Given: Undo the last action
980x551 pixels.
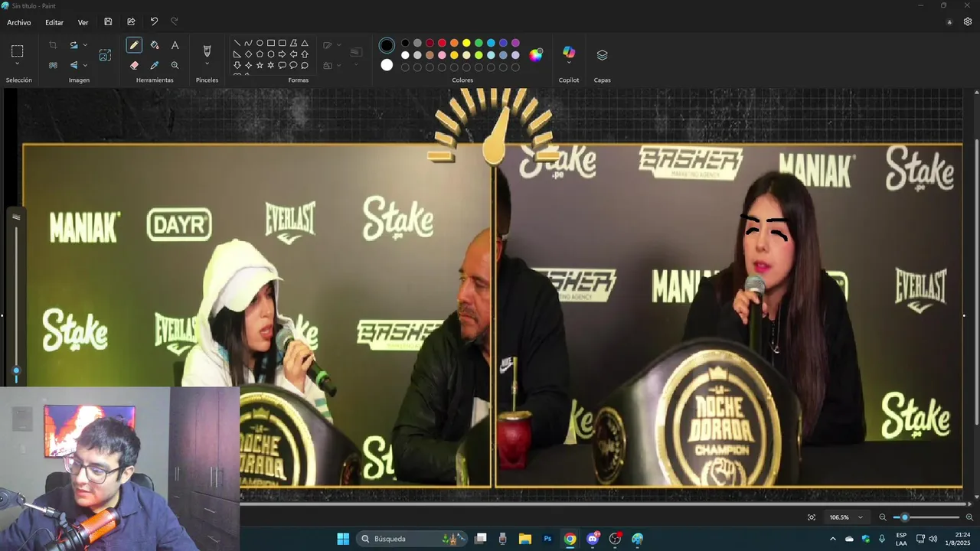Looking at the screenshot, I should coord(154,22).
